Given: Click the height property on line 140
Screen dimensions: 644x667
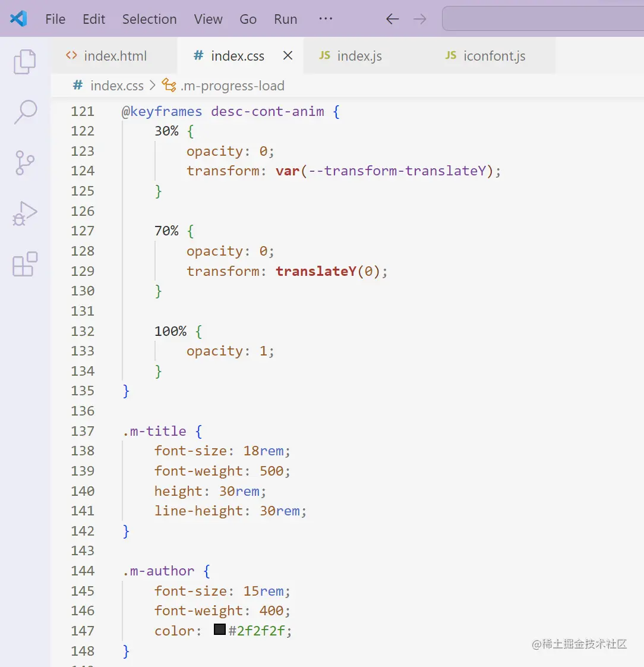Looking at the screenshot, I should (178, 491).
